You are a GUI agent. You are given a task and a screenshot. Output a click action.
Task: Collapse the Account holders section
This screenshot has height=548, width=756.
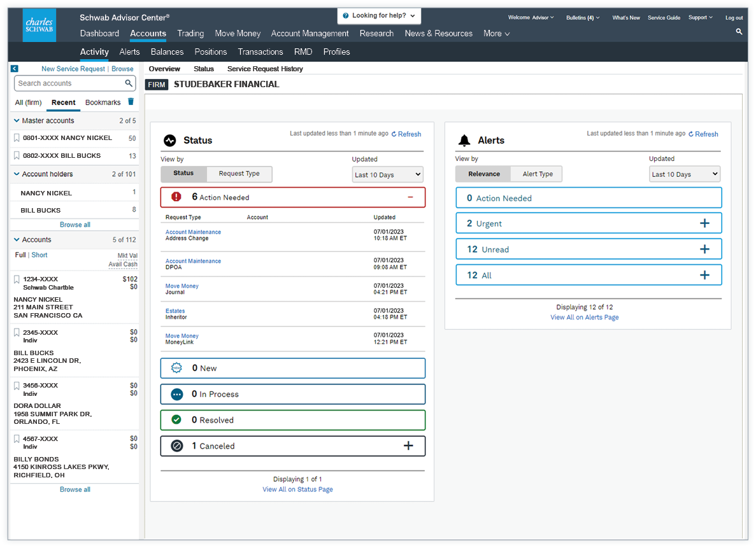(x=17, y=174)
